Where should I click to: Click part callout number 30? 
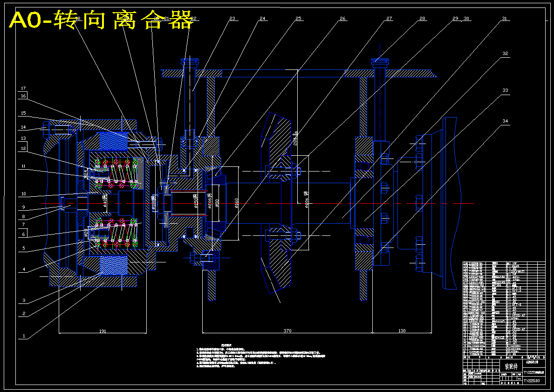[466, 19]
